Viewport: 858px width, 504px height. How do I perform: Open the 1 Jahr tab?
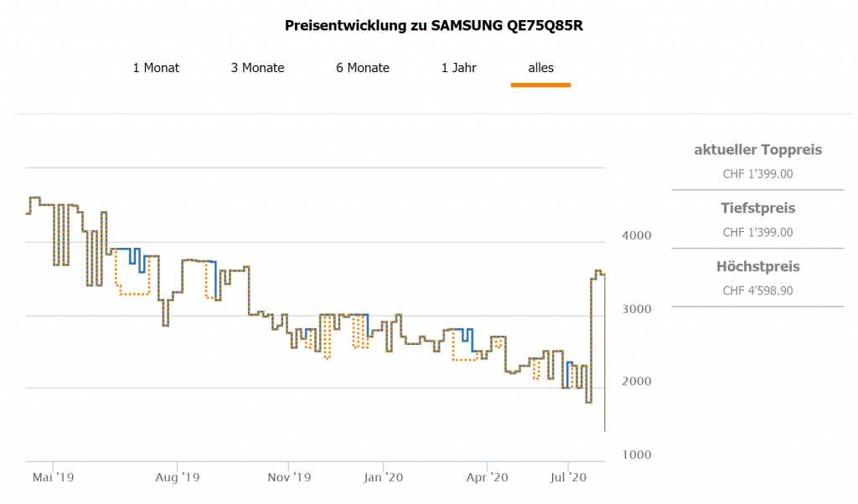pos(459,68)
